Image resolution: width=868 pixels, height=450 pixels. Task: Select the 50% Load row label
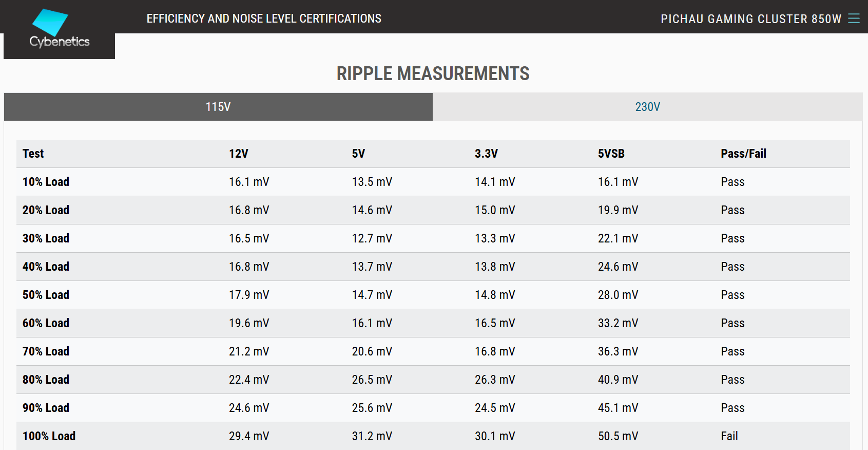[x=46, y=295]
